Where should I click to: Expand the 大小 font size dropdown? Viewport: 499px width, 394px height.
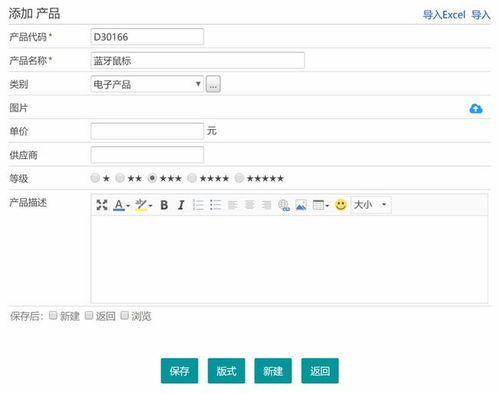pos(371,204)
